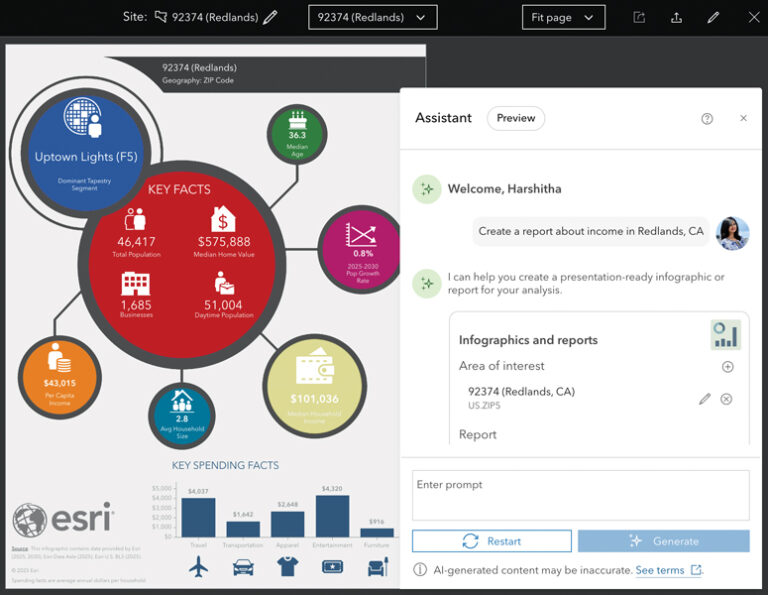Close the infographic viewer with the top X
The width and height of the screenshot is (768, 595).
click(754, 18)
